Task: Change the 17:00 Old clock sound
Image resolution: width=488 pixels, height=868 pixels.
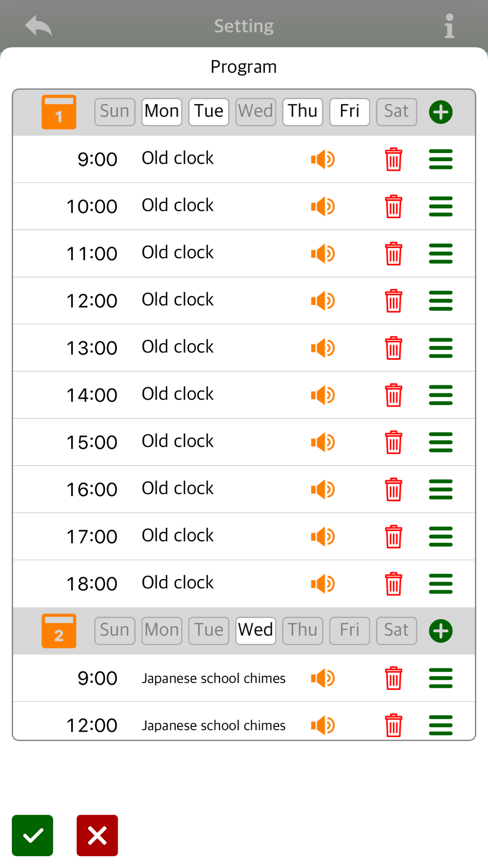Action: click(x=178, y=536)
